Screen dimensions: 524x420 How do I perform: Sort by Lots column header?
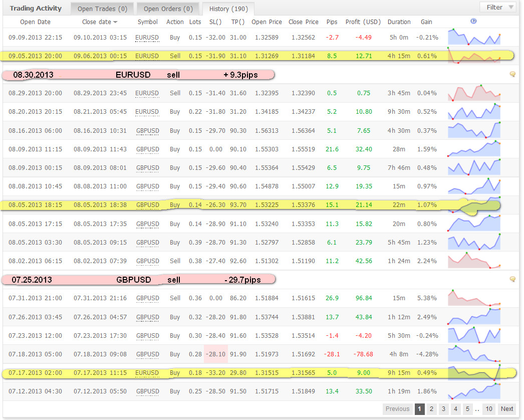(x=195, y=22)
